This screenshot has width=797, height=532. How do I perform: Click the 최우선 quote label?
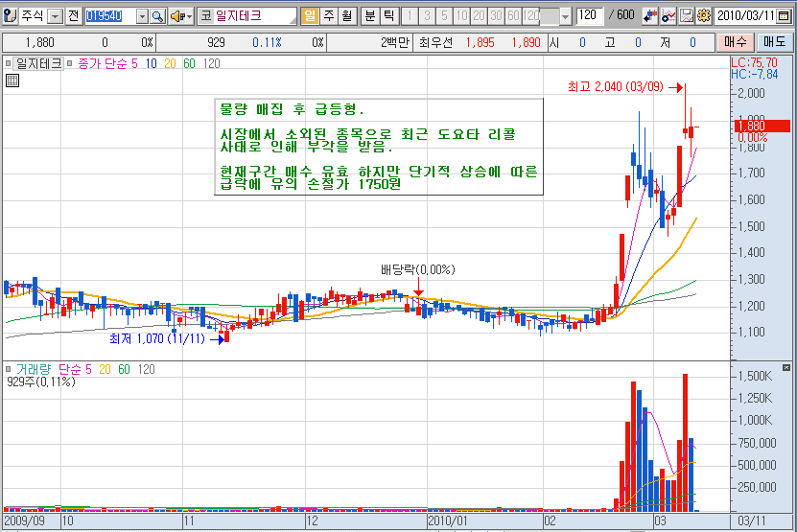point(435,42)
